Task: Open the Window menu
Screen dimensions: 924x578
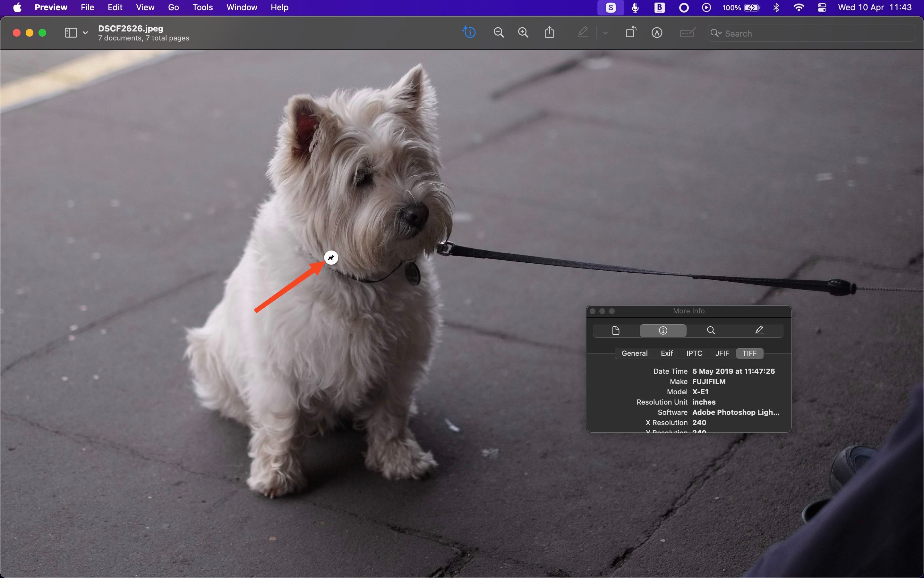Action: [x=242, y=8]
